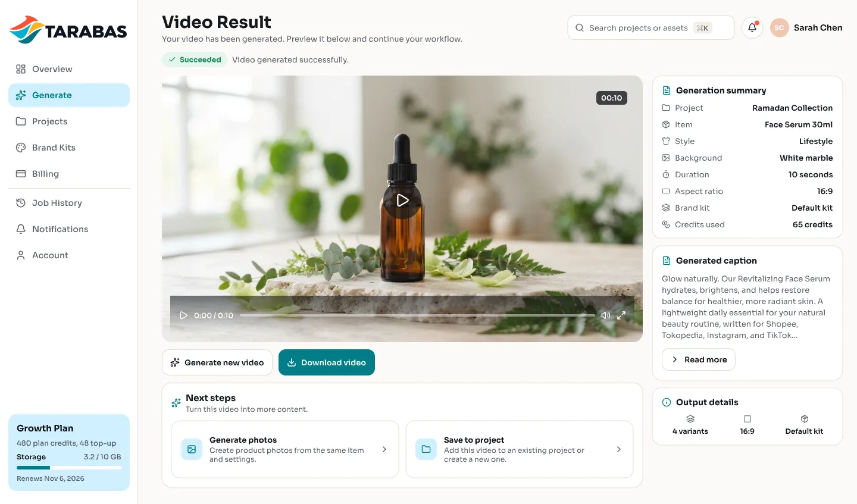Screen dimensions: 857x504
Task: Go to Account in the sidebar
Action: (69, 255)
